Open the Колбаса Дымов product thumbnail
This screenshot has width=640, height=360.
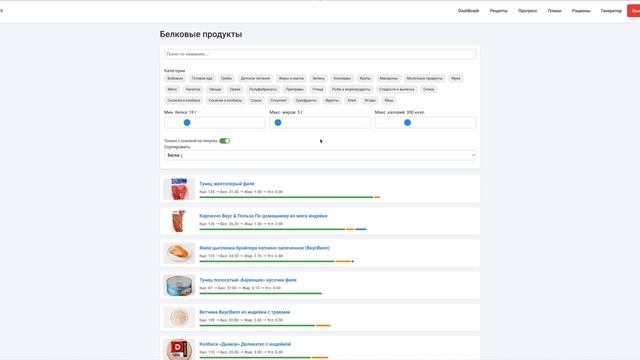pyautogui.click(x=179, y=349)
